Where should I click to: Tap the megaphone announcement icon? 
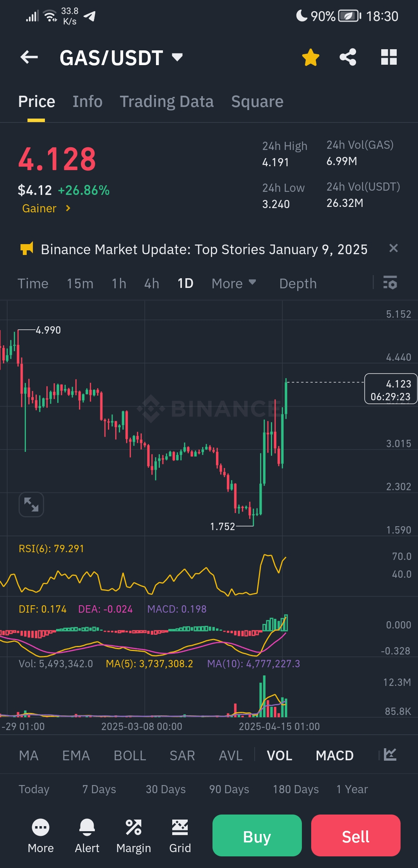[27, 249]
